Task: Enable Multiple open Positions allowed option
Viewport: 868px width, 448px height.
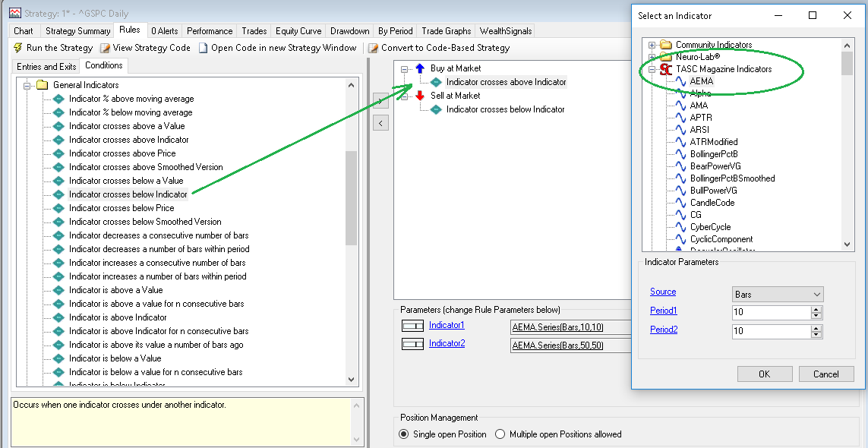Action: click(x=500, y=434)
